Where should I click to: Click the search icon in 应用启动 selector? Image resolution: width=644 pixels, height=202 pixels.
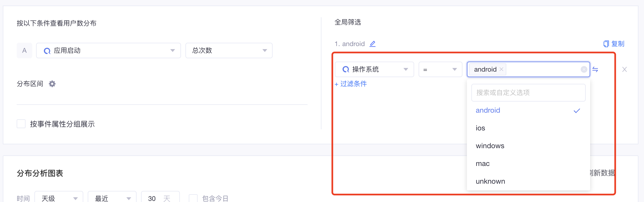click(47, 51)
